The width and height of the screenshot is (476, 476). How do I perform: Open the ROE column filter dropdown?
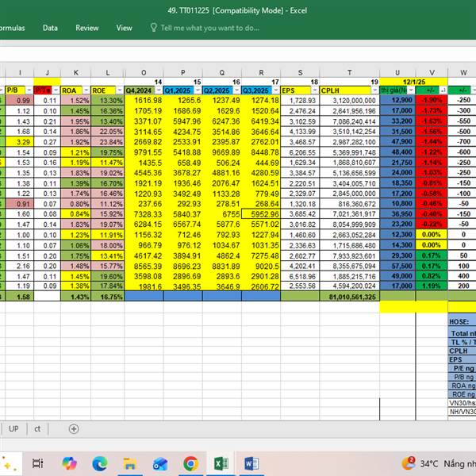point(120,90)
